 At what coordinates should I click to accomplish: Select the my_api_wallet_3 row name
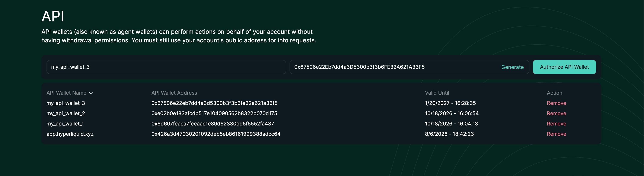[66, 103]
